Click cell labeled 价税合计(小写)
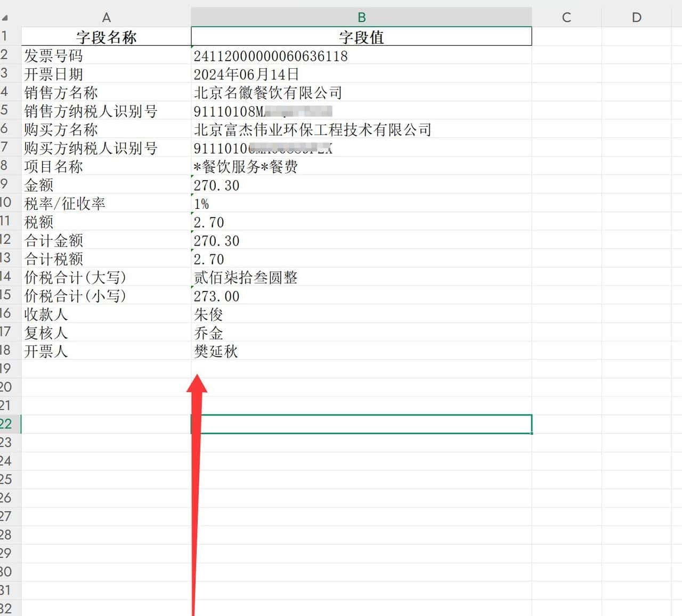The image size is (682, 616). tap(106, 296)
